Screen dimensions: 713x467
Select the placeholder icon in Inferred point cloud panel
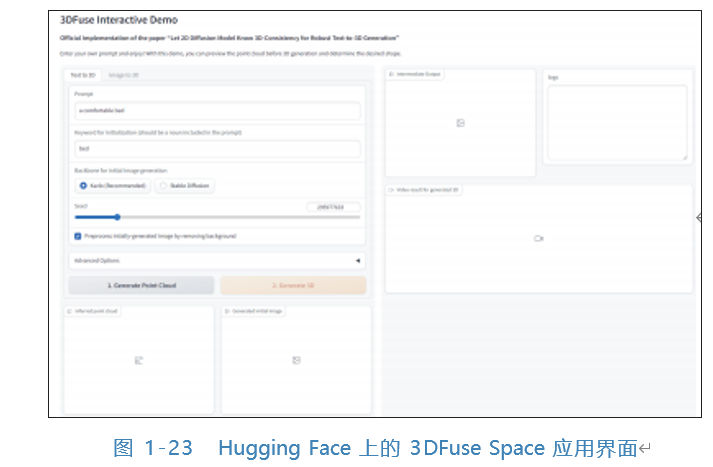tap(139, 361)
